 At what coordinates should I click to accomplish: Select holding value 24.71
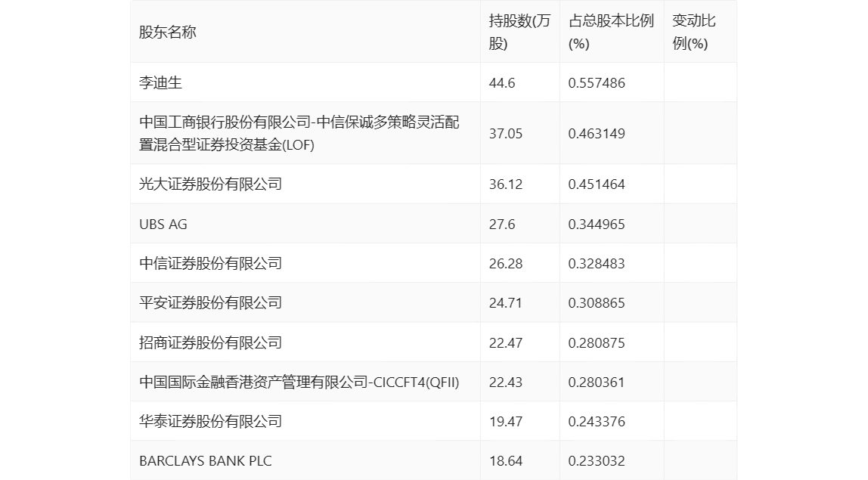pos(505,303)
